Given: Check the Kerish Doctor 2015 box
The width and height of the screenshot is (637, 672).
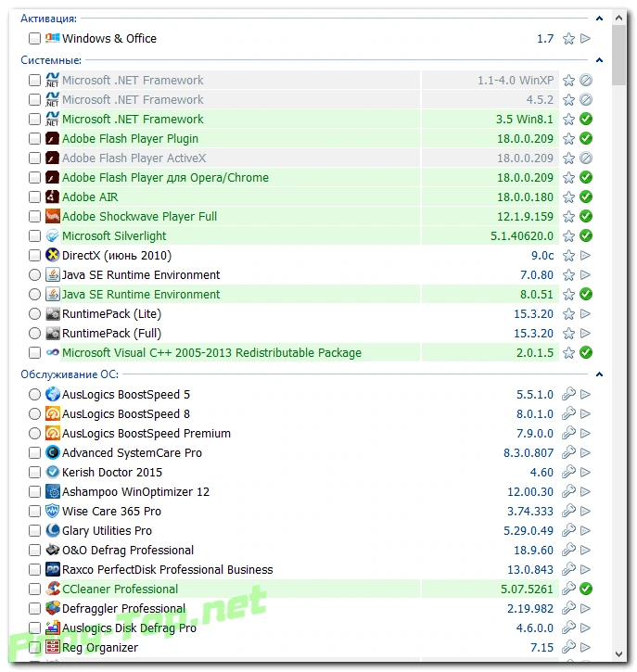Looking at the screenshot, I should 34,473.
